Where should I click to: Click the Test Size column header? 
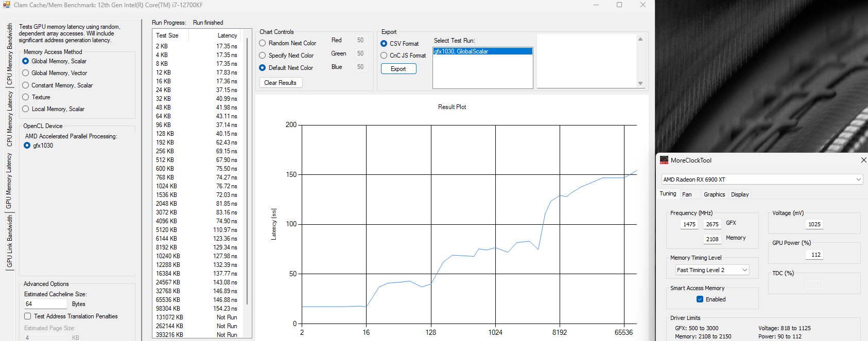click(171, 35)
